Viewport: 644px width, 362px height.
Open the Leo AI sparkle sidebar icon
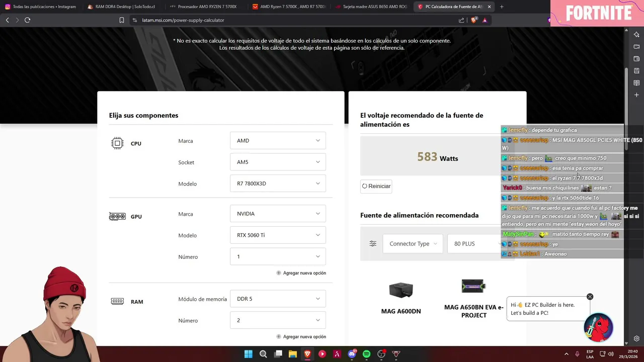click(636, 35)
